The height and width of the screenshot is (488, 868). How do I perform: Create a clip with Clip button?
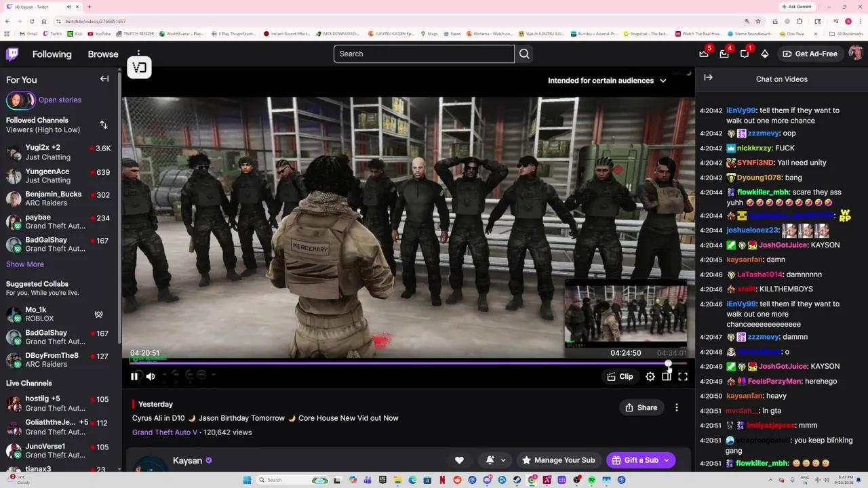(620, 377)
